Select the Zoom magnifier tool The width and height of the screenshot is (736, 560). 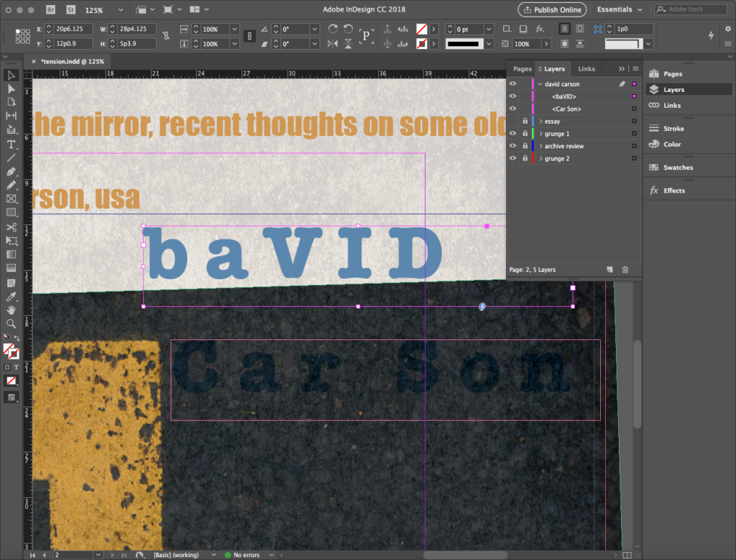click(x=11, y=323)
